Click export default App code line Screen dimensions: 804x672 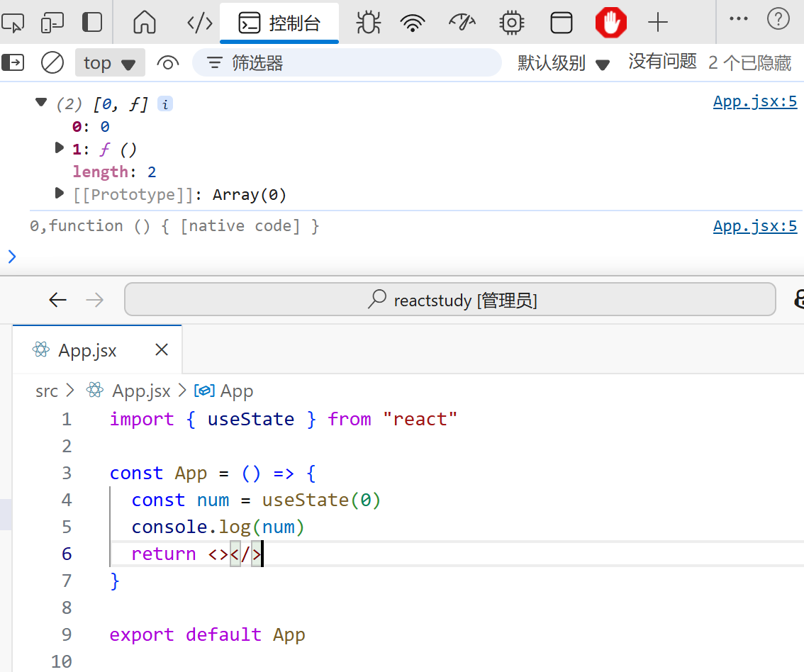coord(207,634)
